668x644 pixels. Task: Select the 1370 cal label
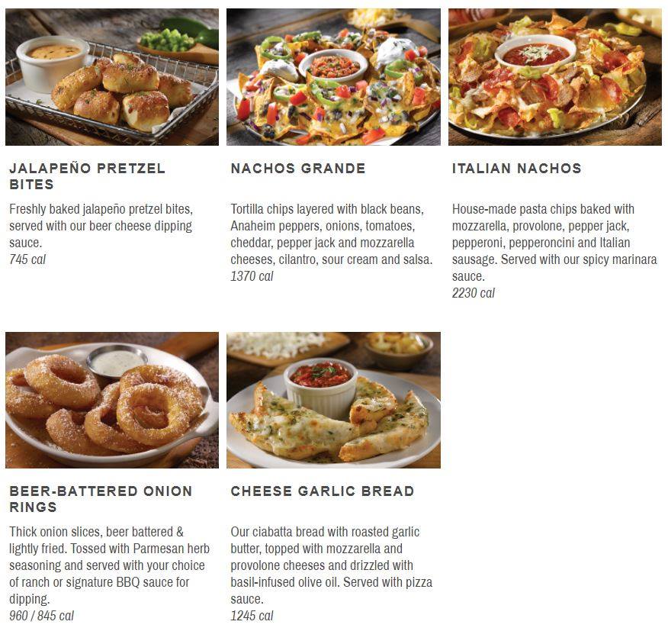pyautogui.click(x=252, y=276)
